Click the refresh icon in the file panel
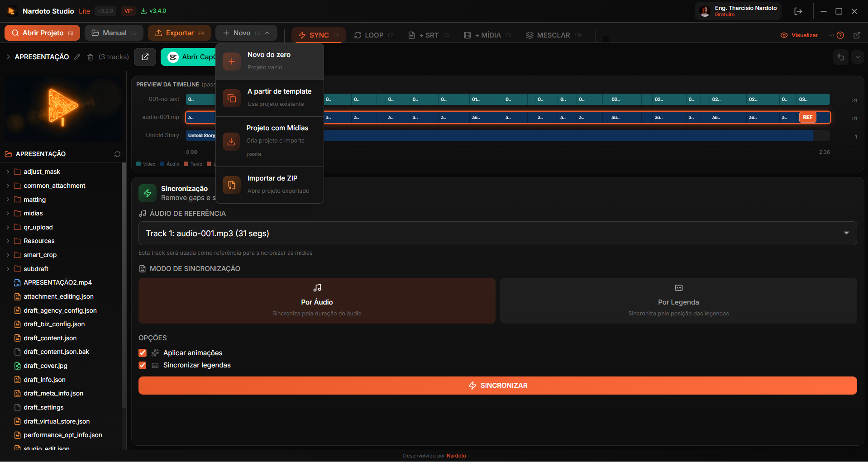The image size is (868, 462). pyautogui.click(x=117, y=154)
